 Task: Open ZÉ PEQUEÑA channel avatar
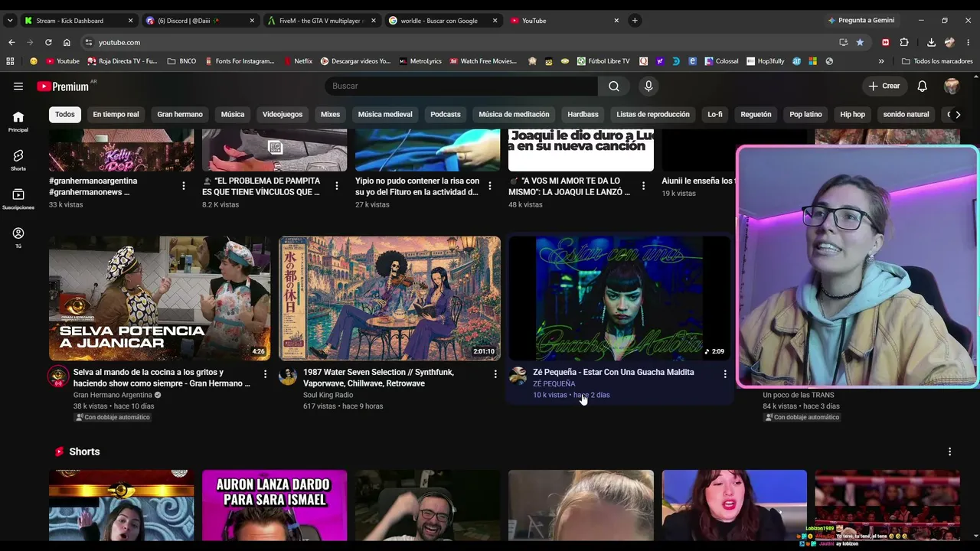(518, 376)
